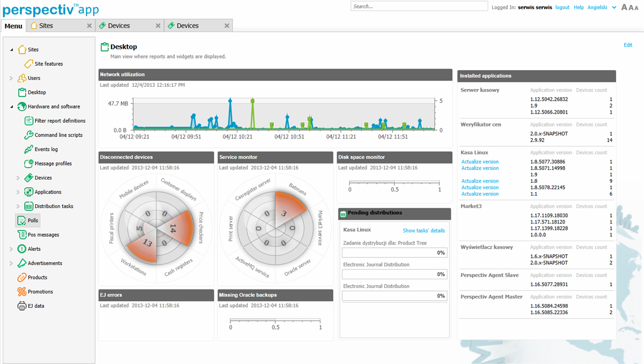Click the Weryfikator cen application name
644x364 pixels.
[x=481, y=124]
